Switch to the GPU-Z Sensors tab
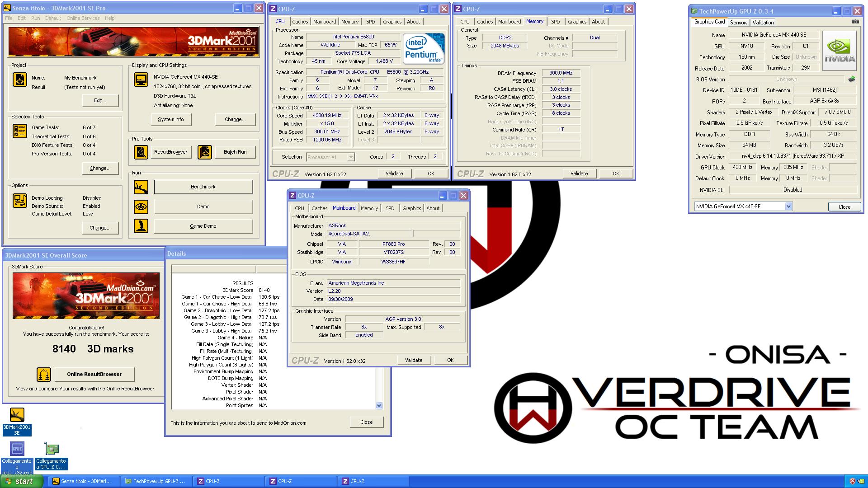 [739, 23]
